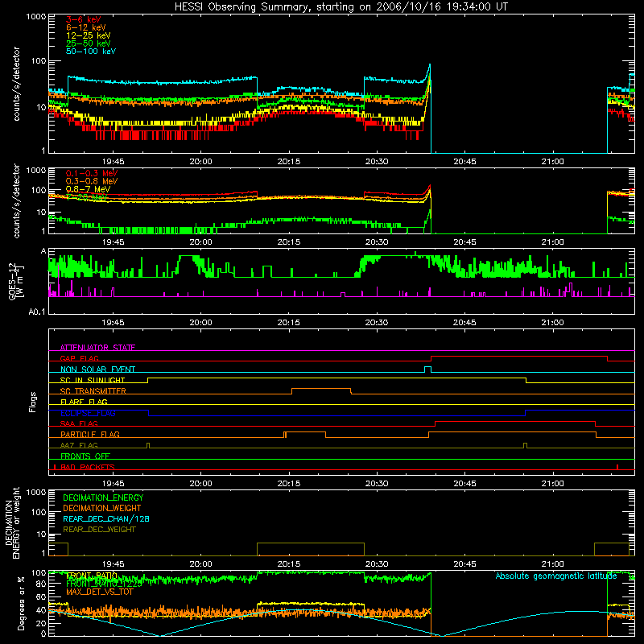Click the 0.1-0.3 MeV legend label
Image resolution: width=644 pixels, height=644 pixels.
tap(92, 173)
